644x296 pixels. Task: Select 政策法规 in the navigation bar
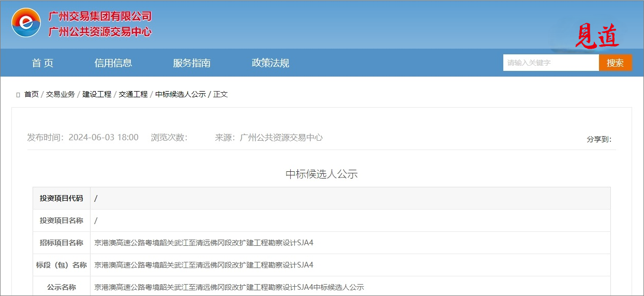(x=270, y=63)
